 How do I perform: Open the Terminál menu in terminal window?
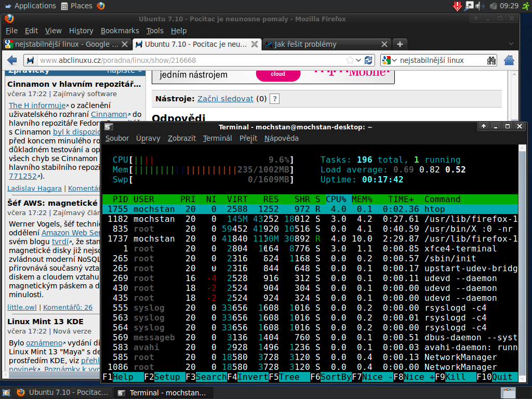(x=217, y=138)
